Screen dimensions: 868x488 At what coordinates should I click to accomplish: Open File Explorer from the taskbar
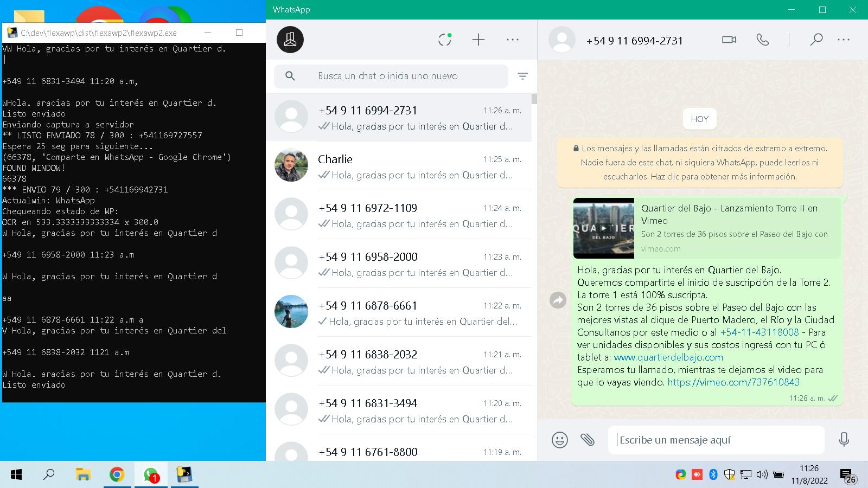(x=82, y=475)
